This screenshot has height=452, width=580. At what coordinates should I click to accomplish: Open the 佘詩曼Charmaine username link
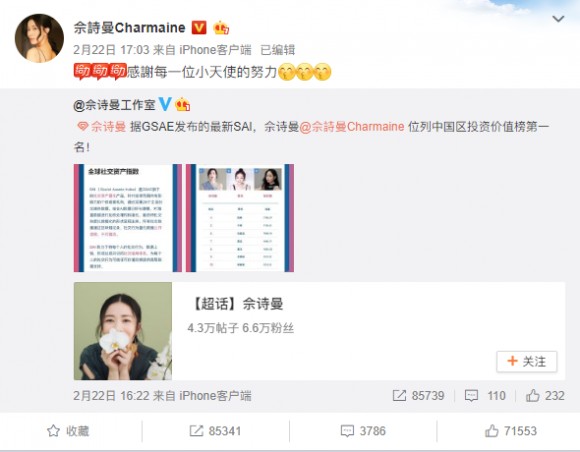[129, 28]
